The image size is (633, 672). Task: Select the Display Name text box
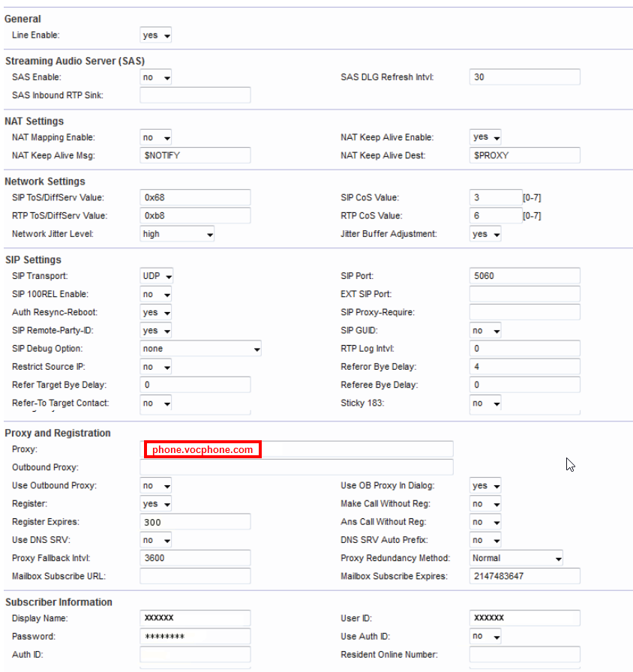pos(195,618)
